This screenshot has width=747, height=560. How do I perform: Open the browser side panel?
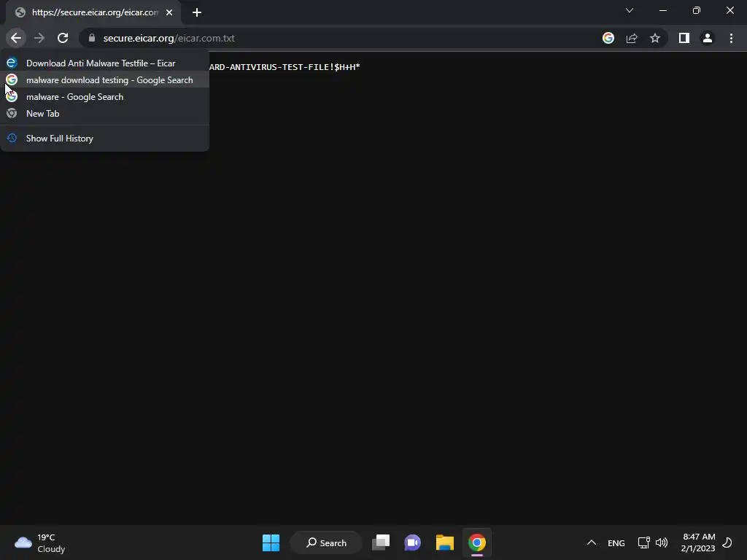coord(684,38)
